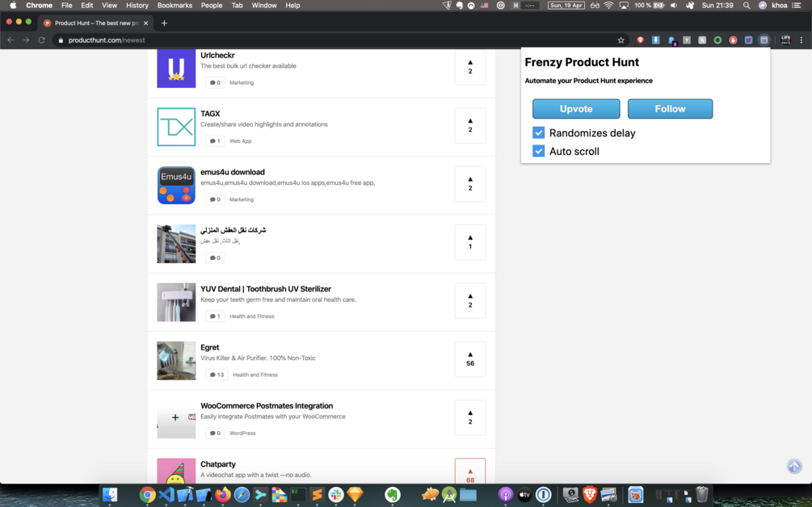The width and height of the screenshot is (812, 507).
Task: Upvote YUV Dental Toothbrush UV Sterilizer
Action: tap(470, 300)
